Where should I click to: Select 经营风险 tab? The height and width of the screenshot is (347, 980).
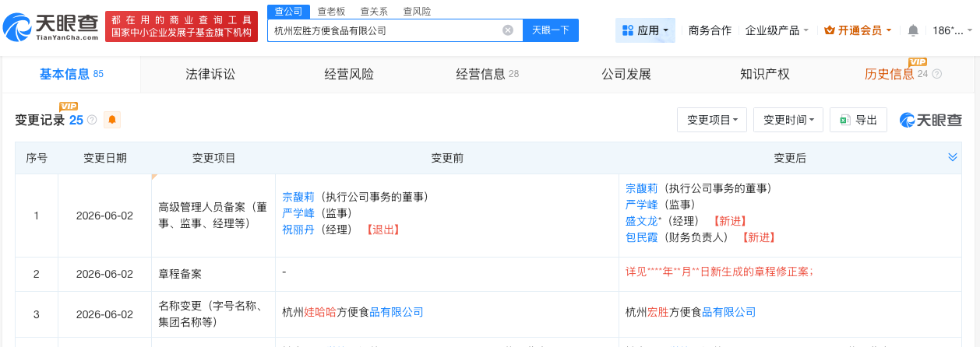349,74
